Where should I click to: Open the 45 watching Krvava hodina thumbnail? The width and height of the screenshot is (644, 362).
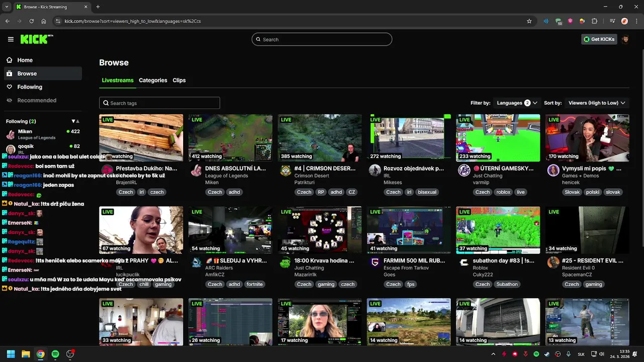(x=319, y=230)
